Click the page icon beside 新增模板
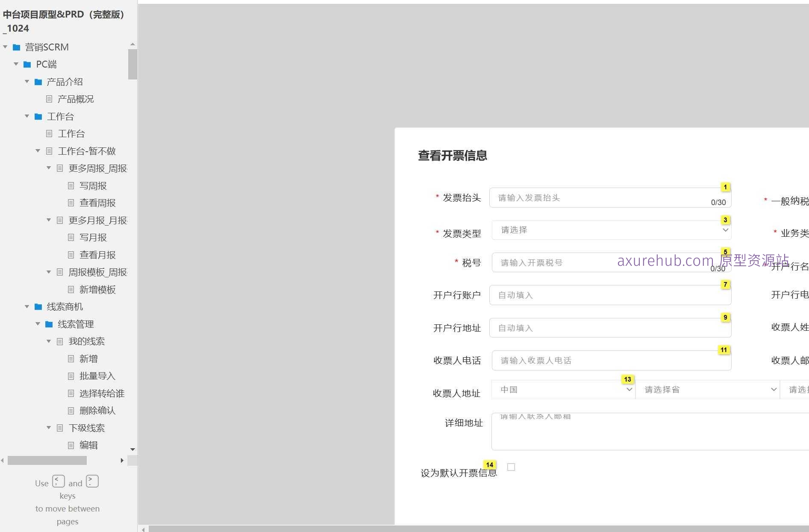The image size is (809, 532). click(71, 290)
